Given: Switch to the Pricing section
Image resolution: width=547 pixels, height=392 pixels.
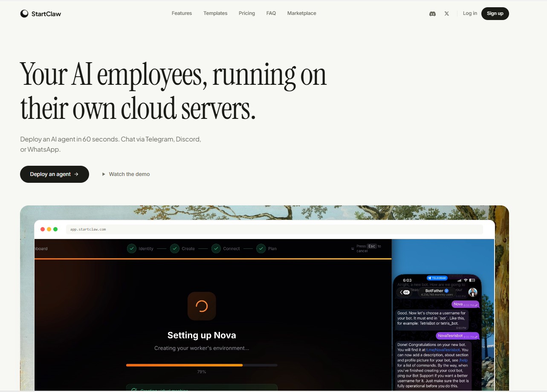Looking at the screenshot, I should [x=247, y=13].
